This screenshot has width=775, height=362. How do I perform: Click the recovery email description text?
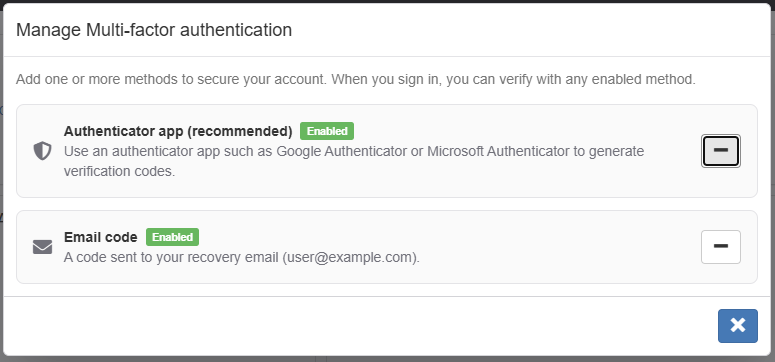242,257
